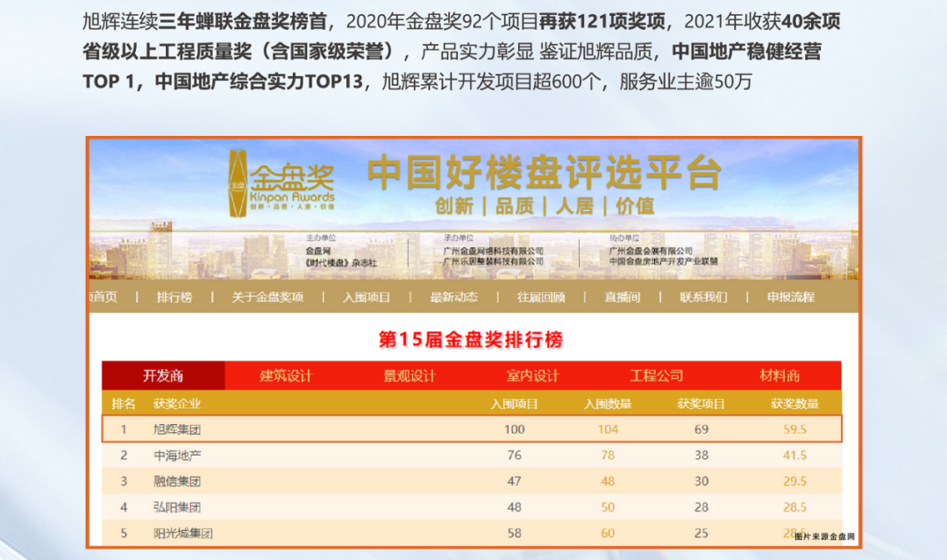Click the 104 value in 旭辉集团 row
Screen dimensions: 947x560
609,429
